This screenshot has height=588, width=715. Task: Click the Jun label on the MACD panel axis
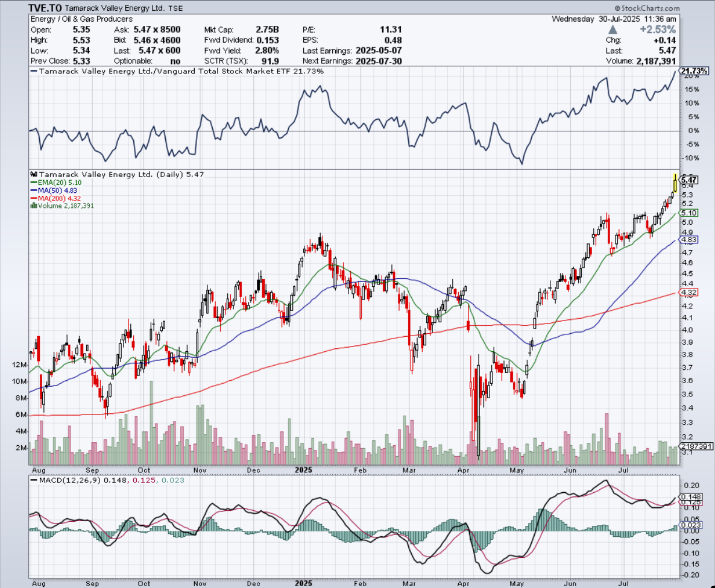[570, 583]
